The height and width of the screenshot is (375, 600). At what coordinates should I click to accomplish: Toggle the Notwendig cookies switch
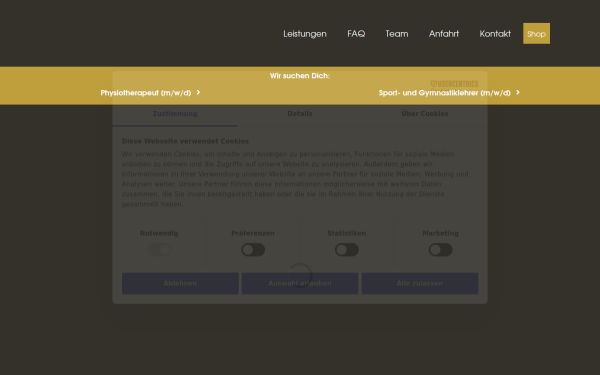click(159, 250)
